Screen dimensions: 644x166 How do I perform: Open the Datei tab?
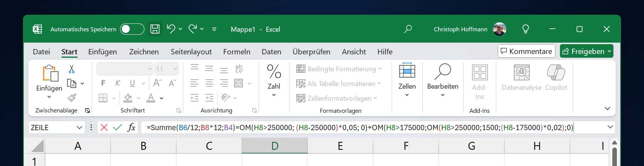tap(41, 52)
